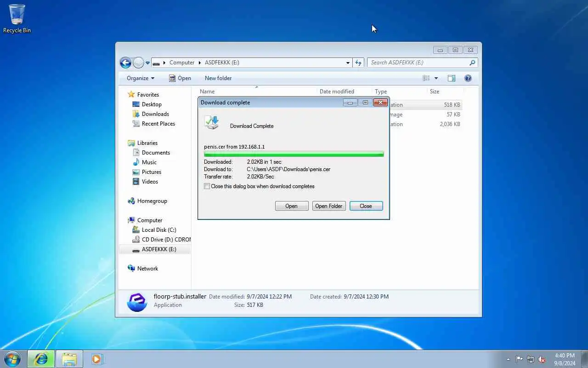Click the magnifier icon in the search box
This screenshot has width=588, height=368.
click(x=472, y=63)
